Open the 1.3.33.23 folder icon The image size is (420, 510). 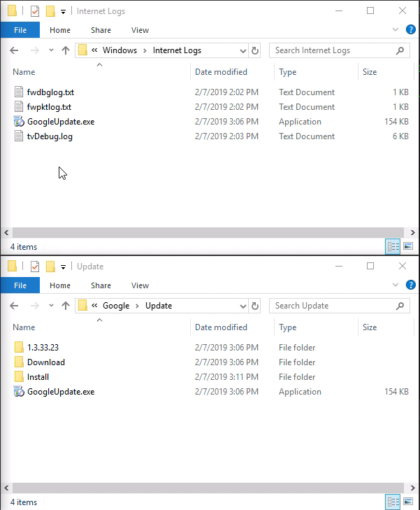19,348
